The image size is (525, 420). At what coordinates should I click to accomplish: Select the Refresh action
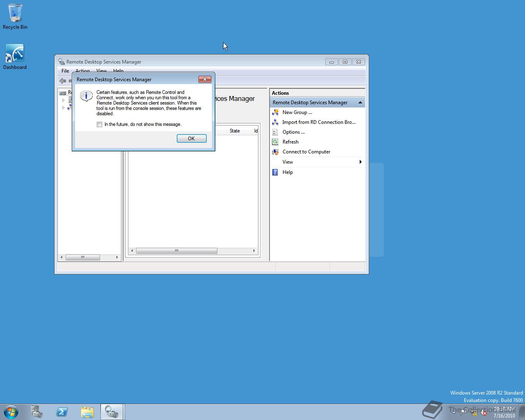pos(290,142)
